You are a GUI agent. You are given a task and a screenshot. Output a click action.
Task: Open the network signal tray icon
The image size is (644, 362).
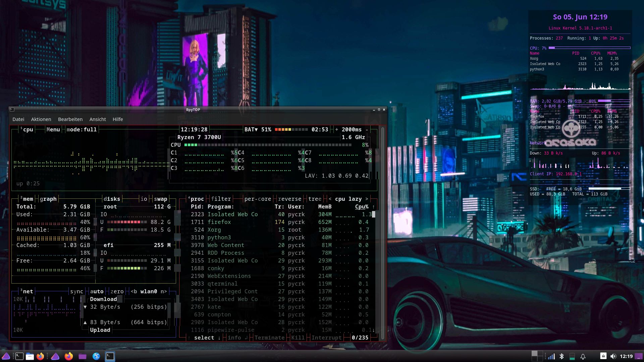click(x=551, y=356)
